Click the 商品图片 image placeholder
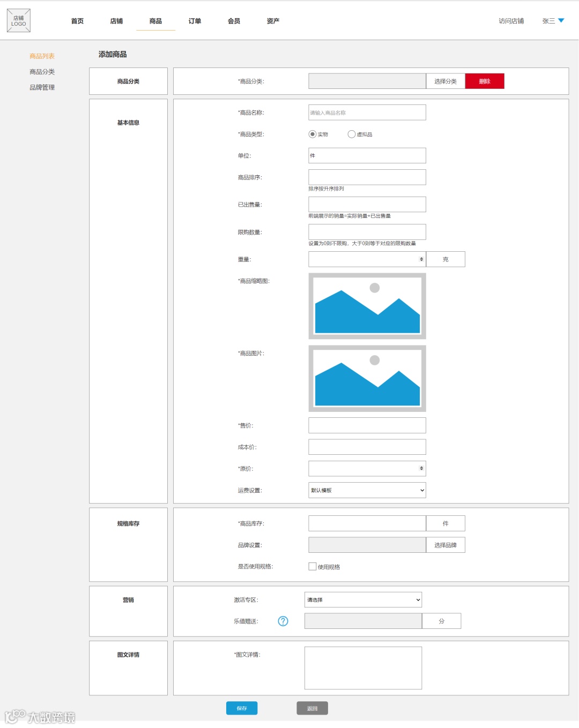The image size is (579, 728). pos(367,378)
